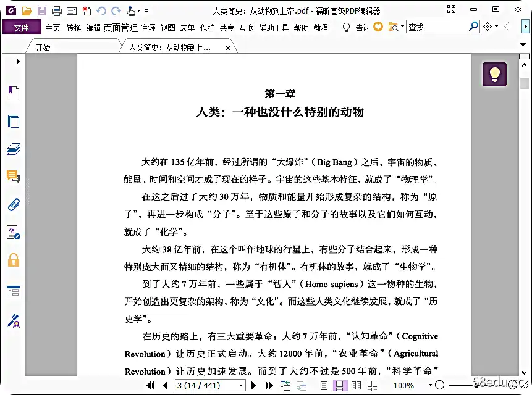Create new PDF with starred page icon
This screenshot has width=532, height=395.
[x=87, y=11]
